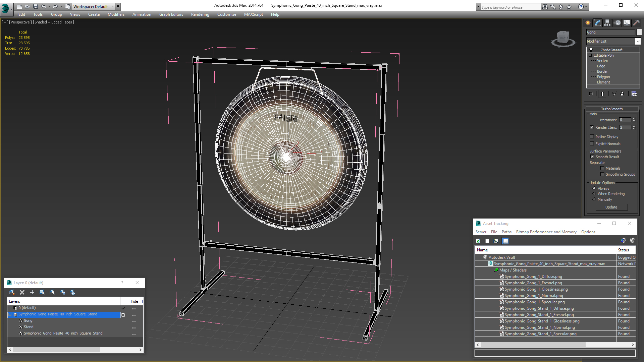Open Configure Modifier Sets icon

[634, 94]
